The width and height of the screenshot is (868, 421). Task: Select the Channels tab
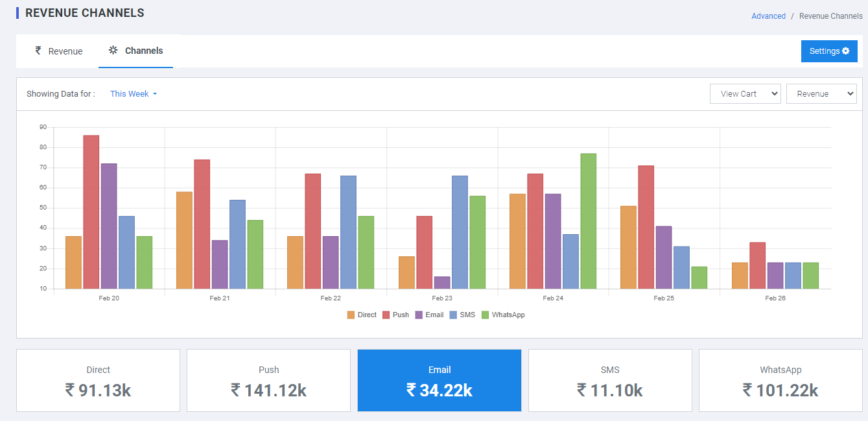click(136, 51)
